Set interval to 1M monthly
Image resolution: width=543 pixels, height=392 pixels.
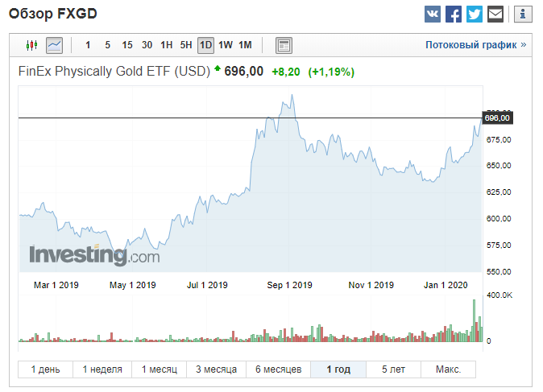tap(245, 45)
